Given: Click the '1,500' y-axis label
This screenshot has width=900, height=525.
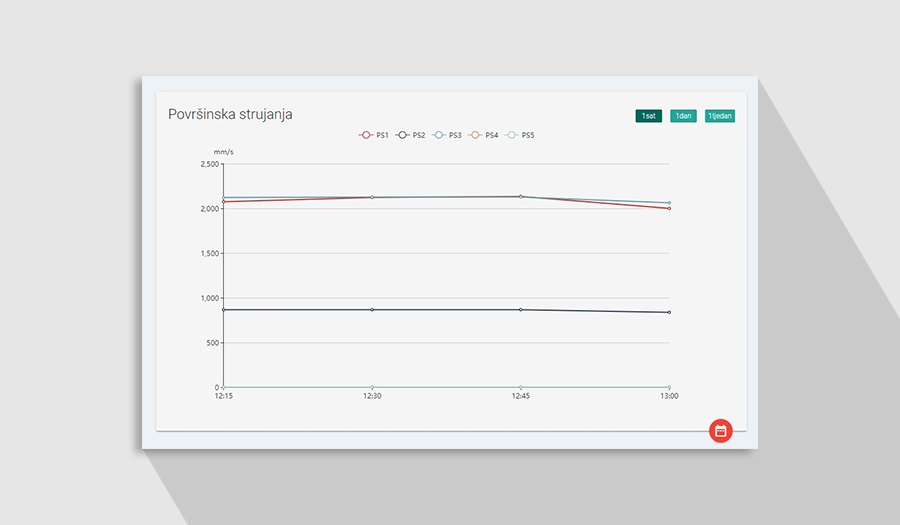Looking at the screenshot, I should [210, 254].
